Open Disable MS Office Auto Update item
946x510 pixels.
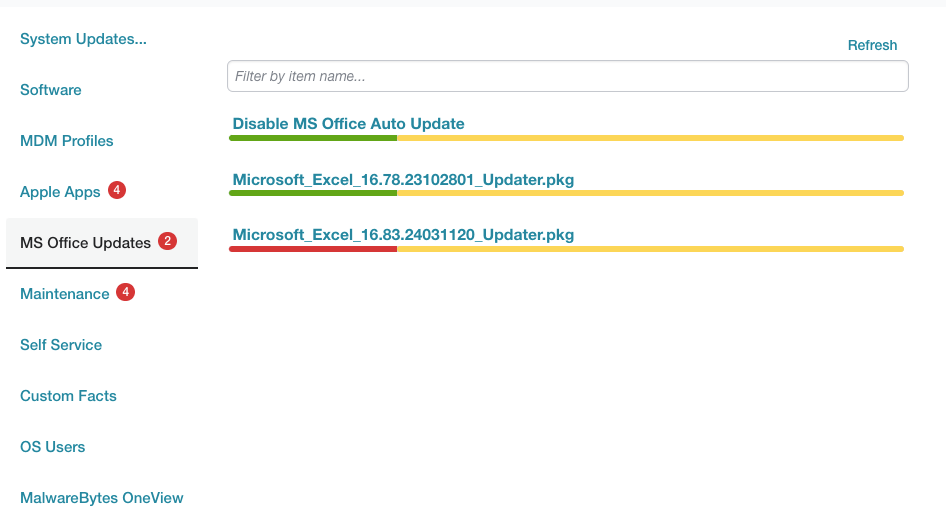pyautogui.click(x=349, y=124)
